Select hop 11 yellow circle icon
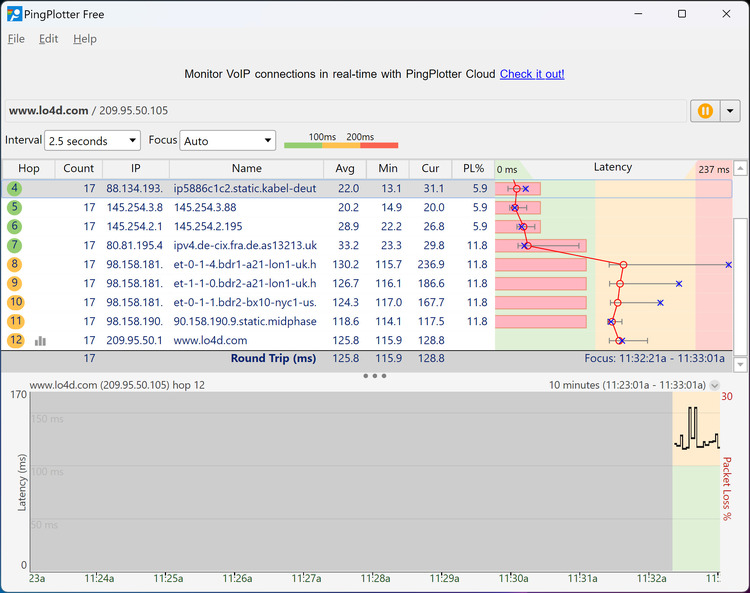 [15, 321]
